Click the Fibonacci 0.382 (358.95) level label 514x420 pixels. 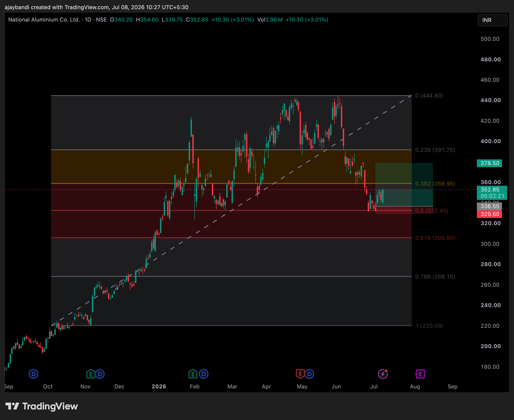[x=435, y=184]
